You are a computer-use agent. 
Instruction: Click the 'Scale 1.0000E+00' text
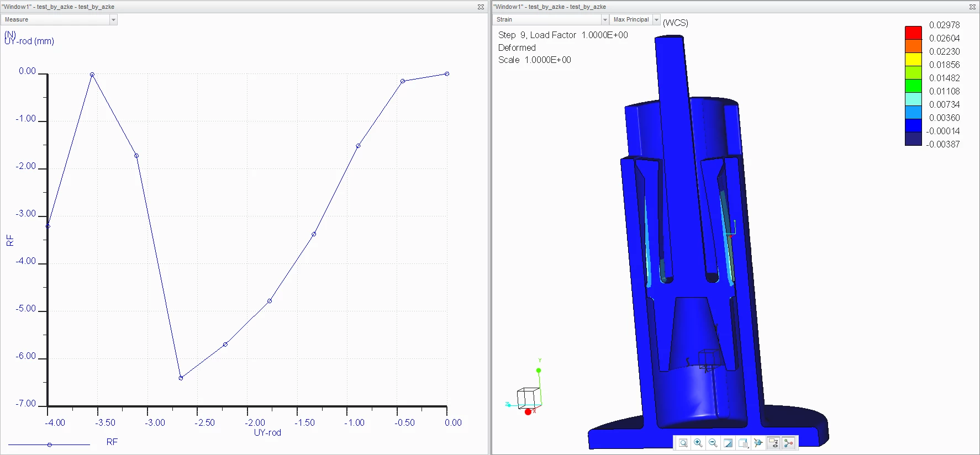pyautogui.click(x=535, y=60)
